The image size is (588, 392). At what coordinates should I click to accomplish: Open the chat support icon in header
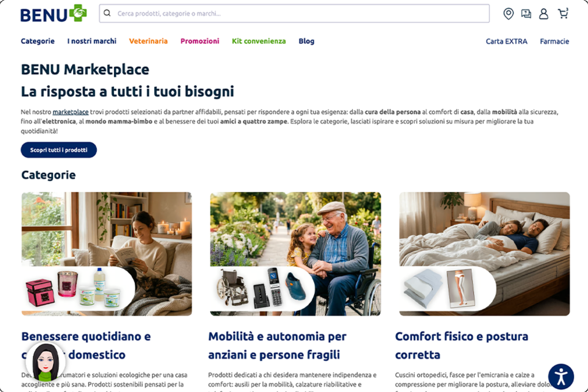(526, 14)
